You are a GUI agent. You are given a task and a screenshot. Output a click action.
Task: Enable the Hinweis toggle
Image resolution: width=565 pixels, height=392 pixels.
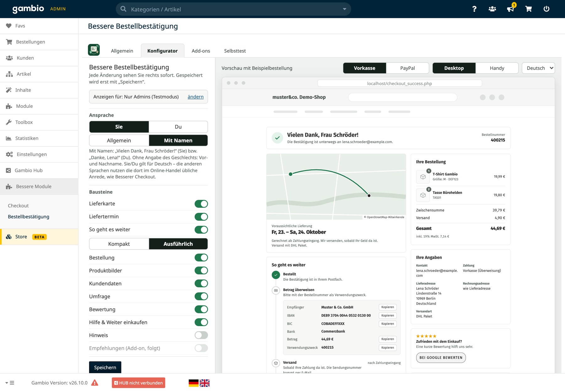(x=201, y=335)
